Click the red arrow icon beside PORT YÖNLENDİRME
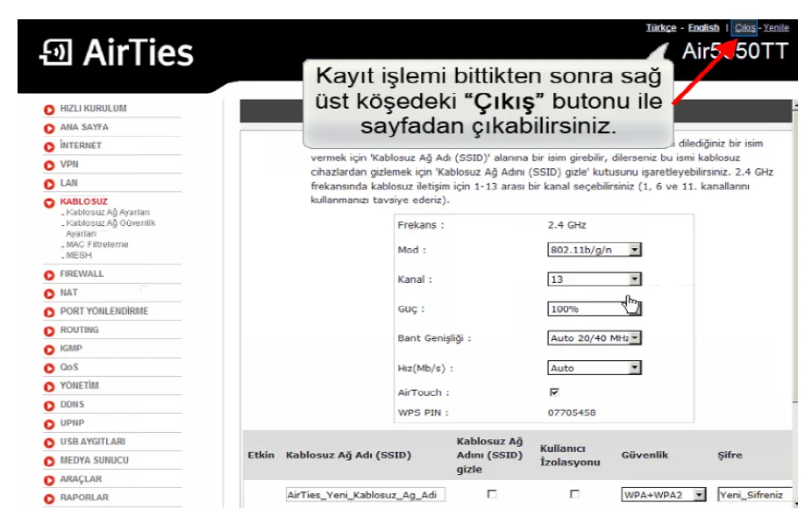This screenshot has height=517, width=812. (49, 313)
